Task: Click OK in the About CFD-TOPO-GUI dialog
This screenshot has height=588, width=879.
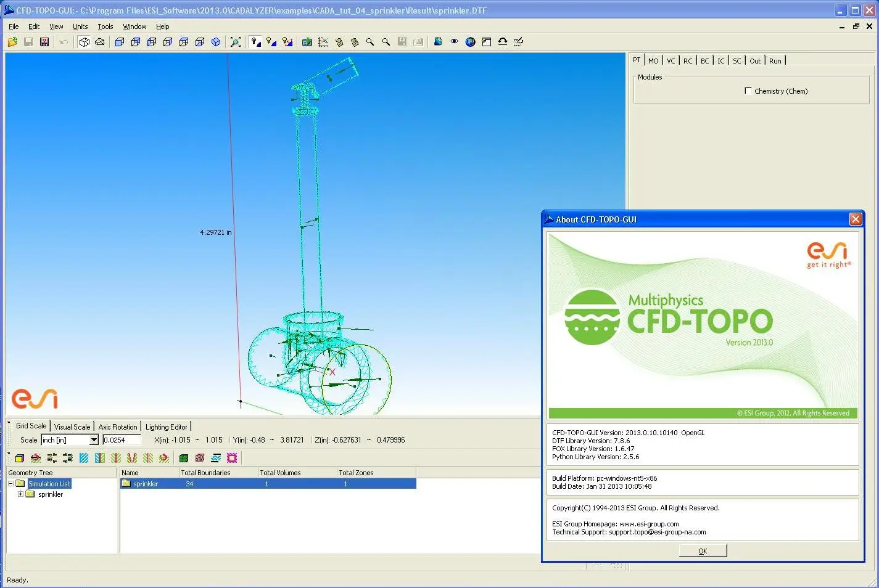Action: (702, 550)
